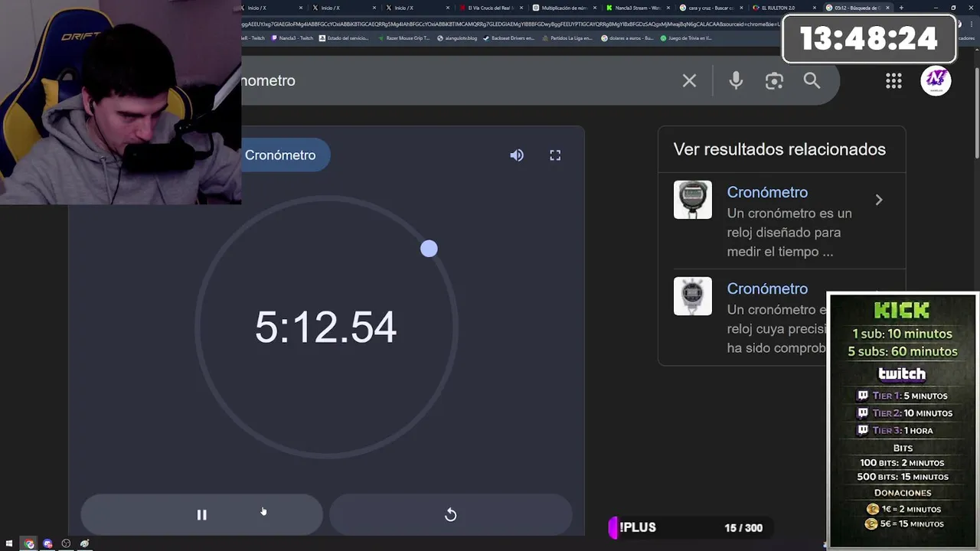Click the 'Ver resultados relacionados' heading
Viewport: 980px width, 551px height.
click(x=779, y=149)
